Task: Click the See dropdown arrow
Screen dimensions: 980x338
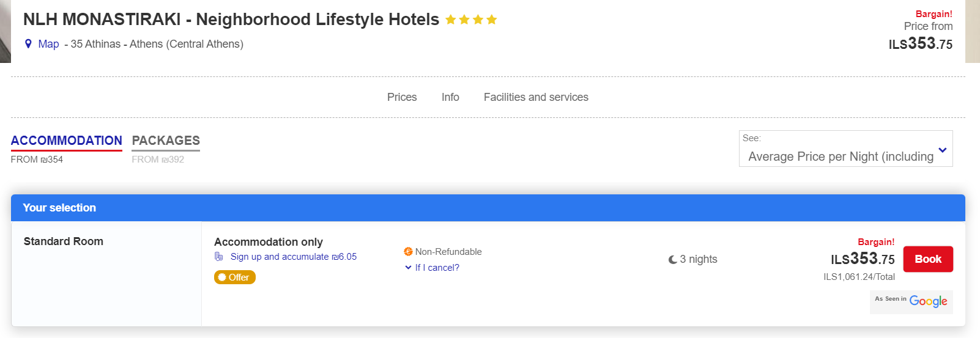Action: [943, 150]
